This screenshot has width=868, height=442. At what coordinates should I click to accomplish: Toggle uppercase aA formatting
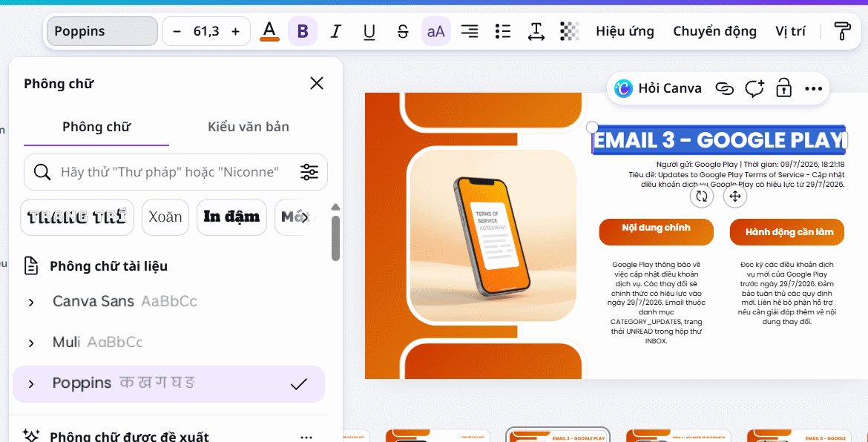pyautogui.click(x=436, y=31)
